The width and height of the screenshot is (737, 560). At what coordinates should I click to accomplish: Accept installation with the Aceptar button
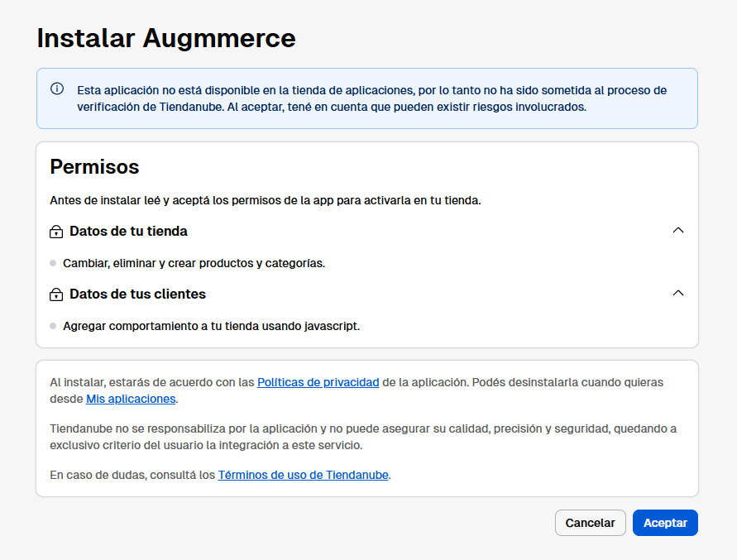pyautogui.click(x=665, y=523)
